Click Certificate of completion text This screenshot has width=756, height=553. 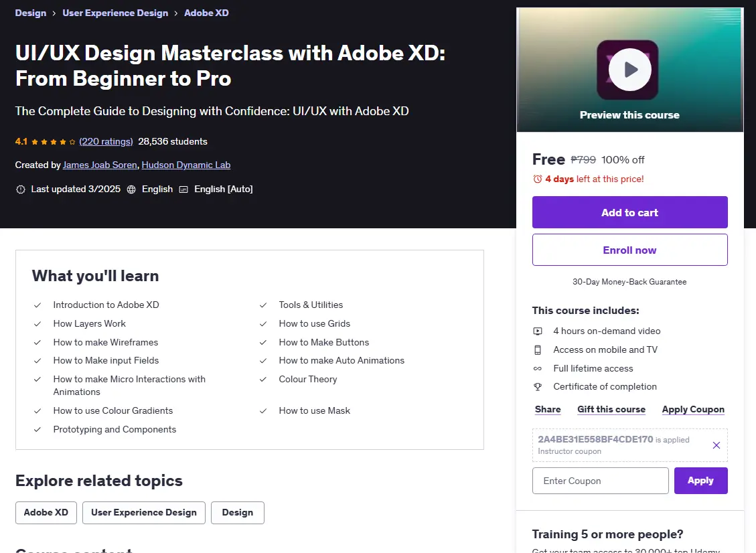click(x=605, y=387)
